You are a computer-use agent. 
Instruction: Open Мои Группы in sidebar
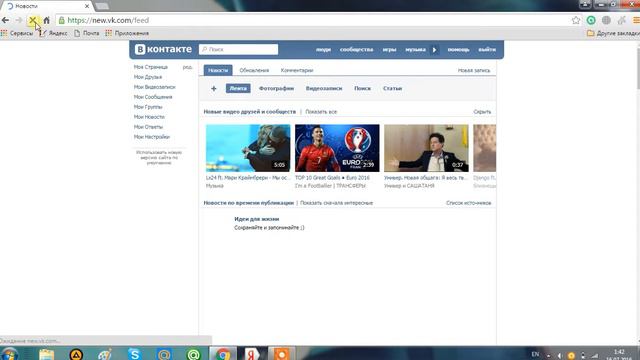pos(148,107)
